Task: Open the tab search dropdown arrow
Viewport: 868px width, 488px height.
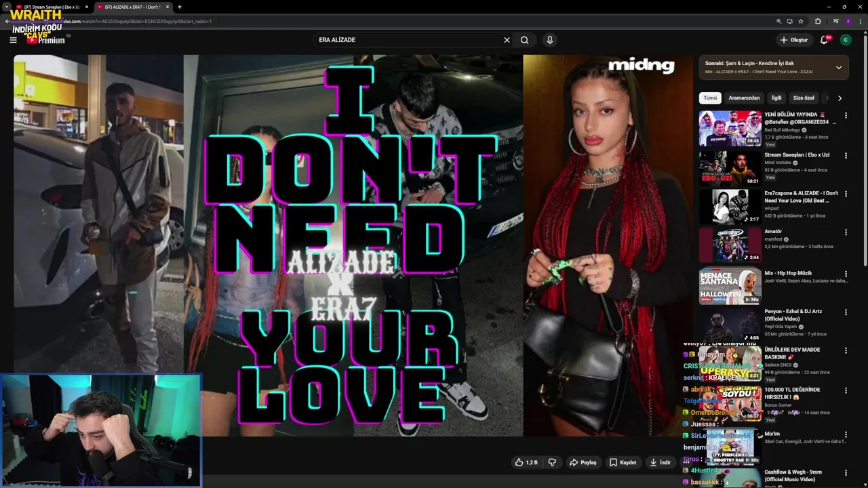Action: tap(6, 7)
